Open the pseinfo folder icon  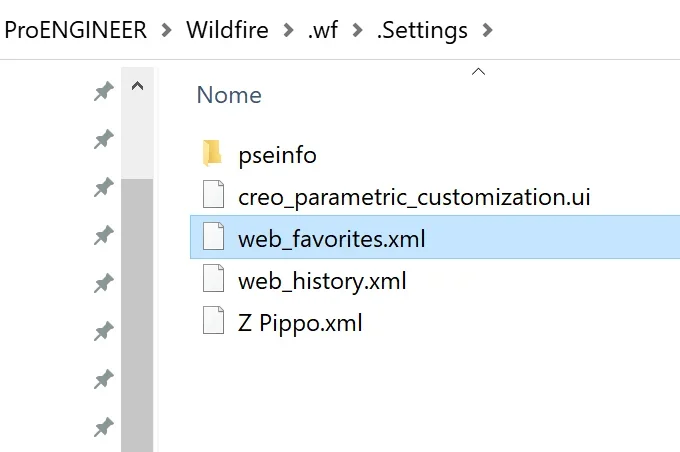pos(212,153)
